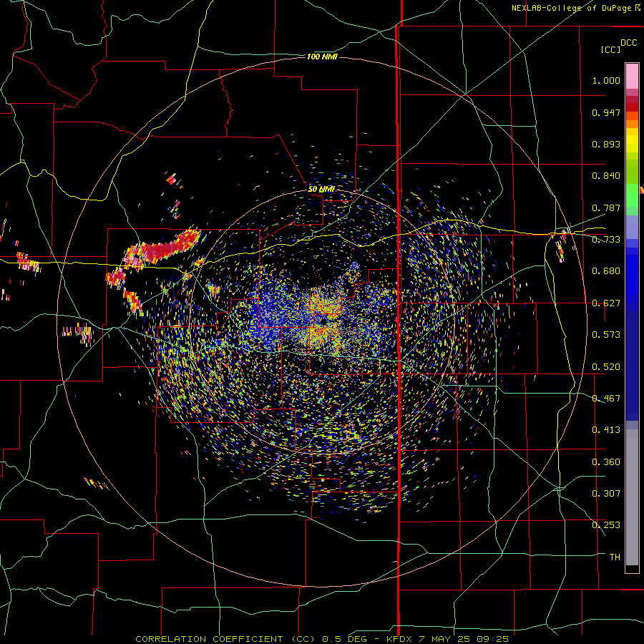This screenshot has height=644, width=644.
Task: Select the 0.307 scale value
Action: pyautogui.click(x=606, y=494)
